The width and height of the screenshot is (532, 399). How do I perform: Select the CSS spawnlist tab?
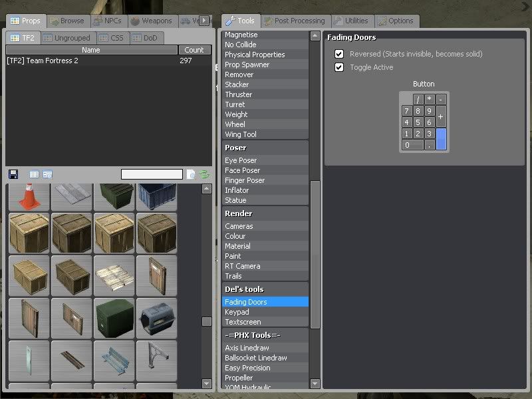pyautogui.click(x=112, y=38)
